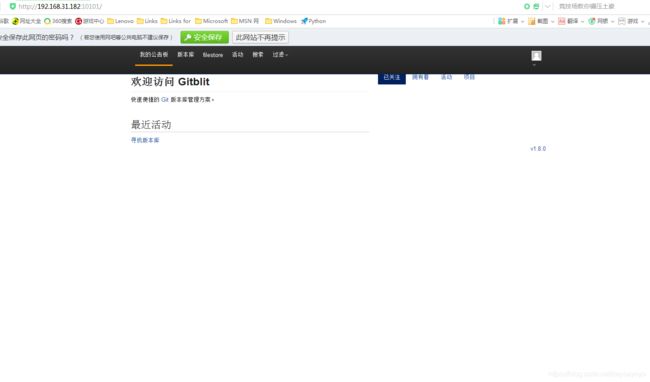Click the 此网站不再提示 button

(x=260, y=37)
